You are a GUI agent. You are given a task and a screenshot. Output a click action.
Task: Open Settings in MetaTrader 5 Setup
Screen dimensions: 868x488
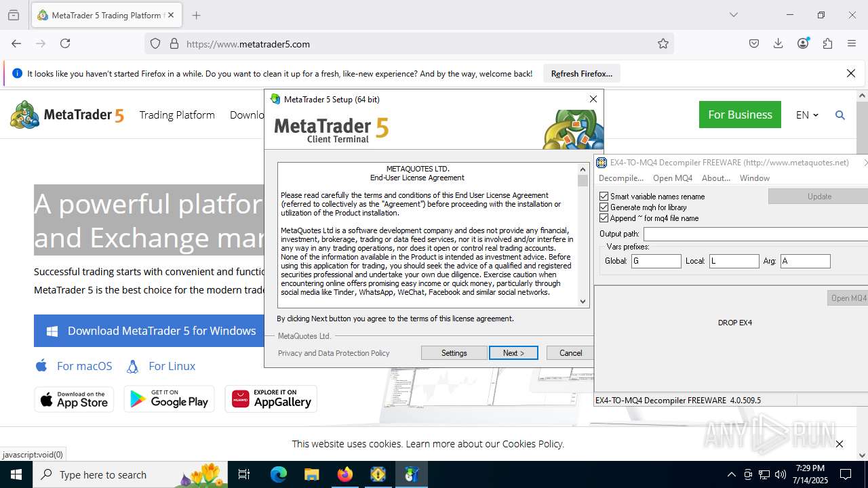point(454,353)
